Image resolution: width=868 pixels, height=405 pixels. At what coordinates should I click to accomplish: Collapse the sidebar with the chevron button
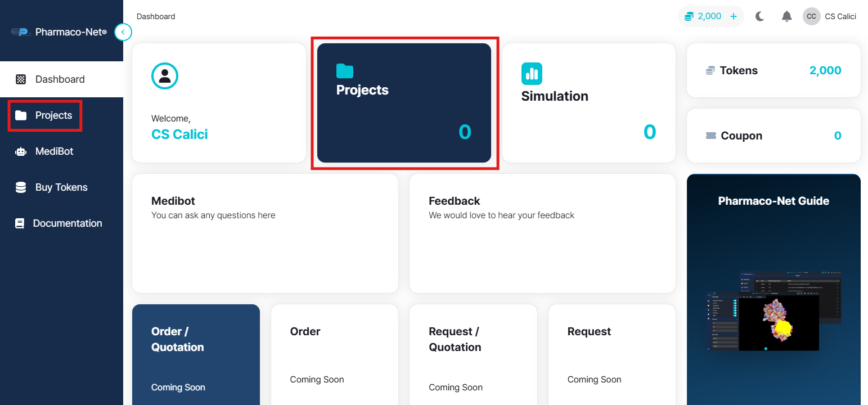point(123,32)
